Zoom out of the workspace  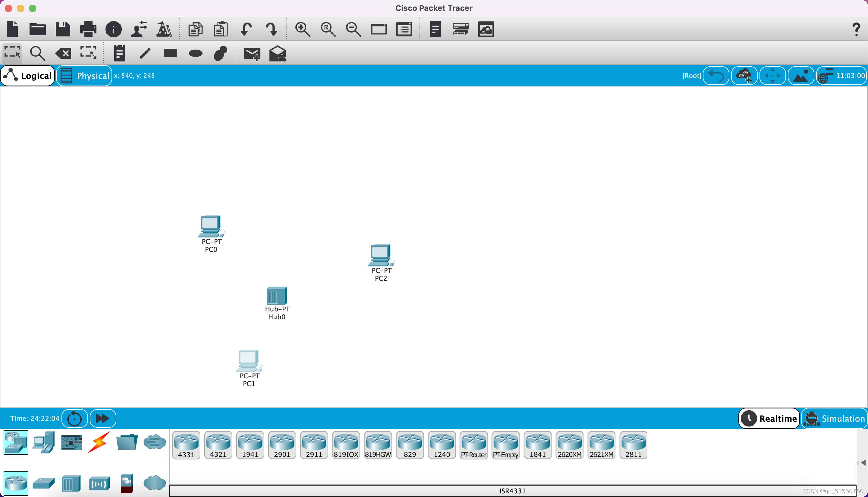pos(353,29)
